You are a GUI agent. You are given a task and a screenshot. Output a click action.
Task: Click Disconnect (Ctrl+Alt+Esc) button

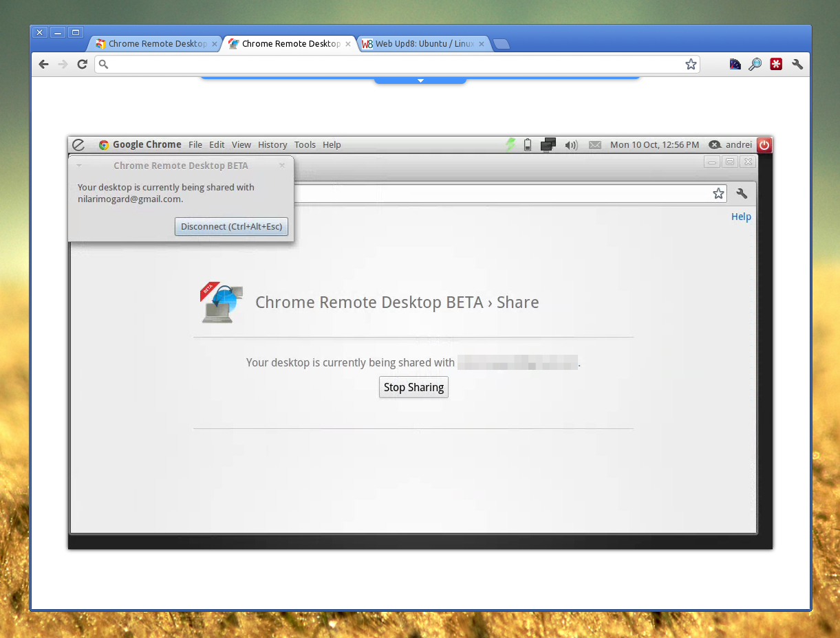coord(231,227)
